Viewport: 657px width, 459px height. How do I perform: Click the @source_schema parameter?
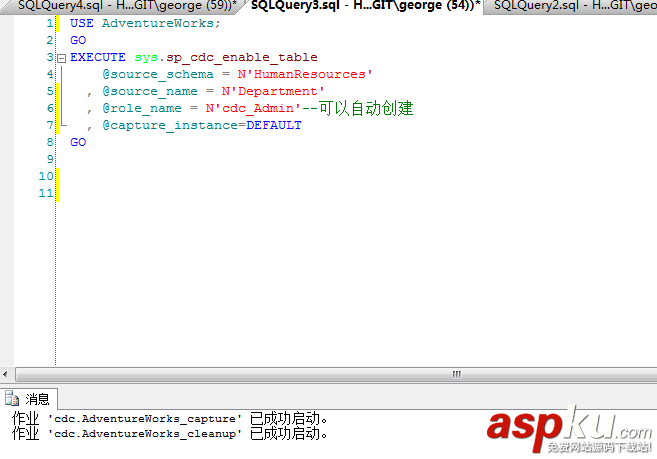click(x=158, y=74)
